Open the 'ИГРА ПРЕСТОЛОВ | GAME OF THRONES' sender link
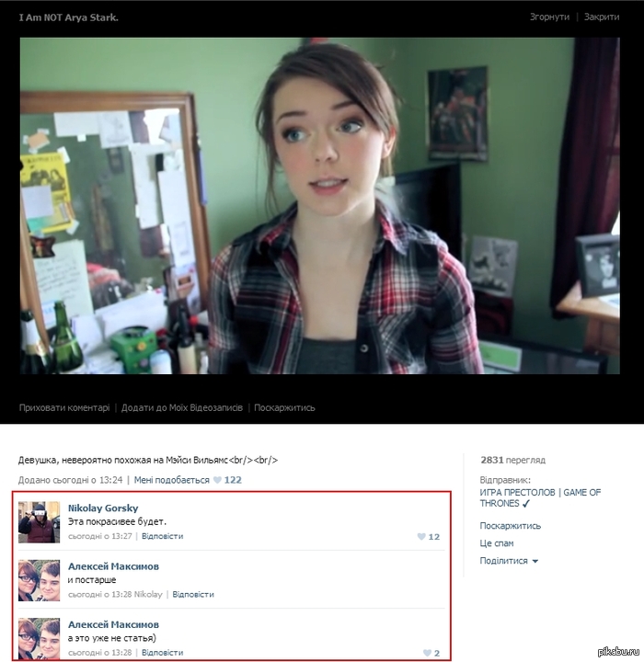Viewport: 644px width, 662px height. point(540,497)
